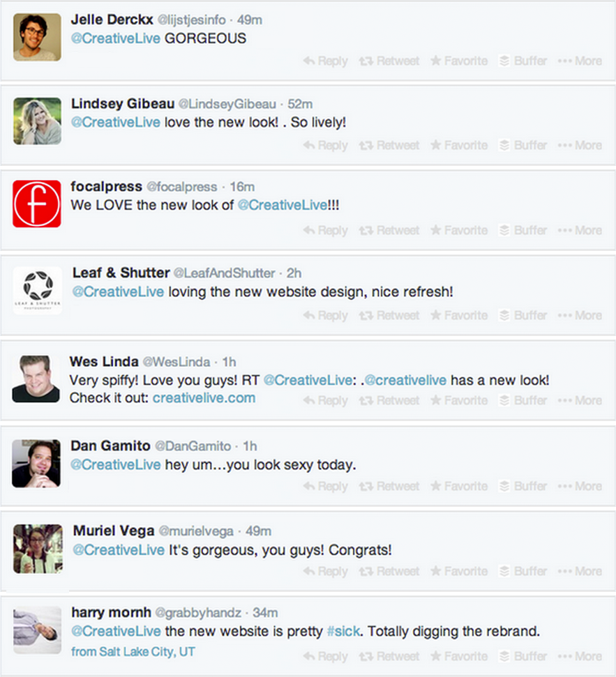
Task: Favorite the Leaf & Shutter tweet
Action: pyautogui.click(x=459, y=315)
